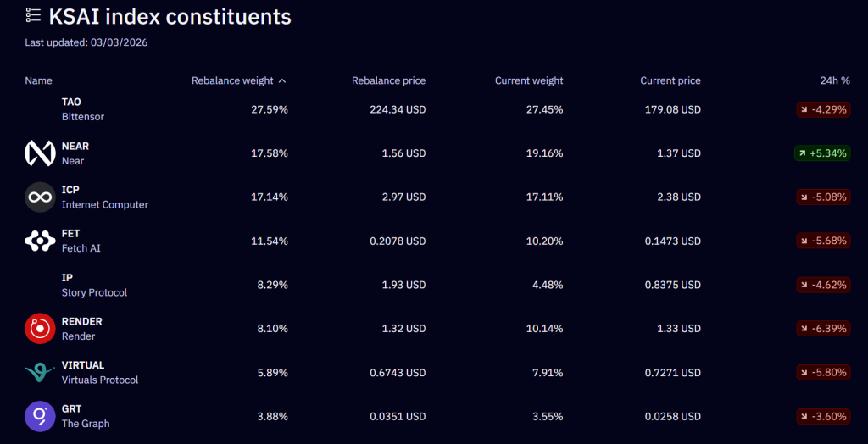Sort by the 24h % column header
The width and height of the screenshot is (868, 444).
836,81
